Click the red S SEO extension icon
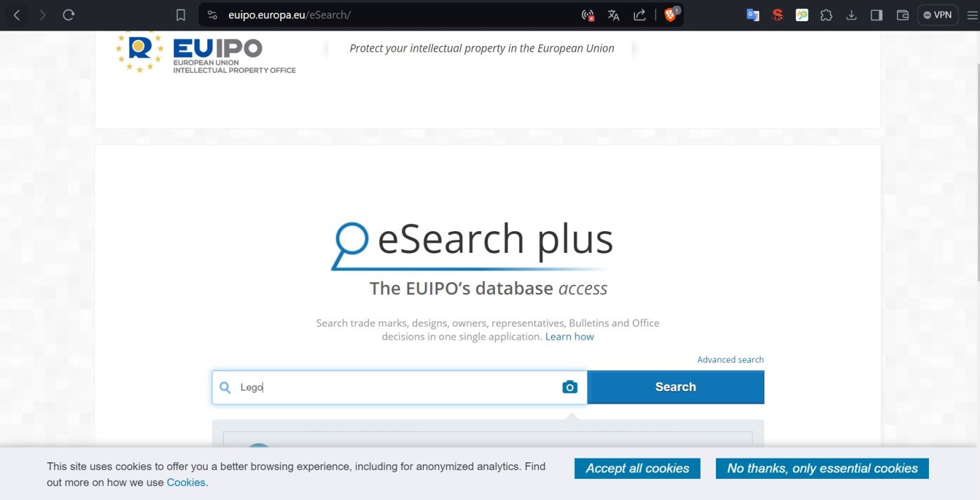This screenshot has width=980, height=500. pos(777,15)
